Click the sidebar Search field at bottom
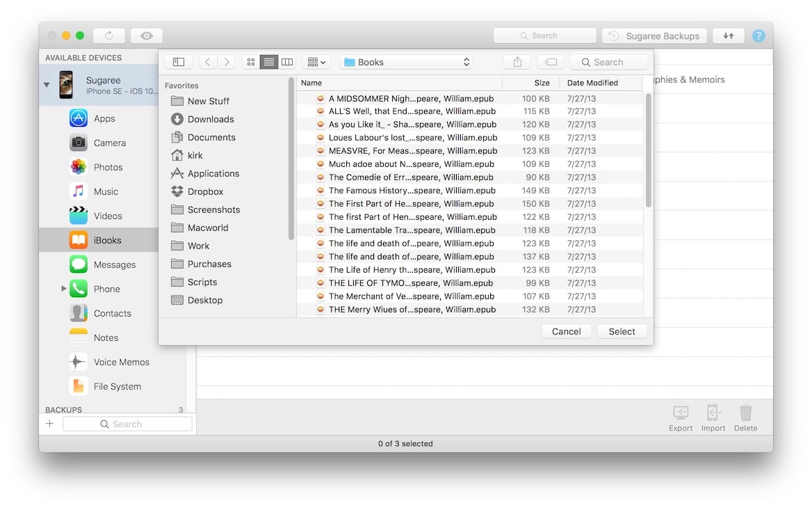 [x=127, y=424]
